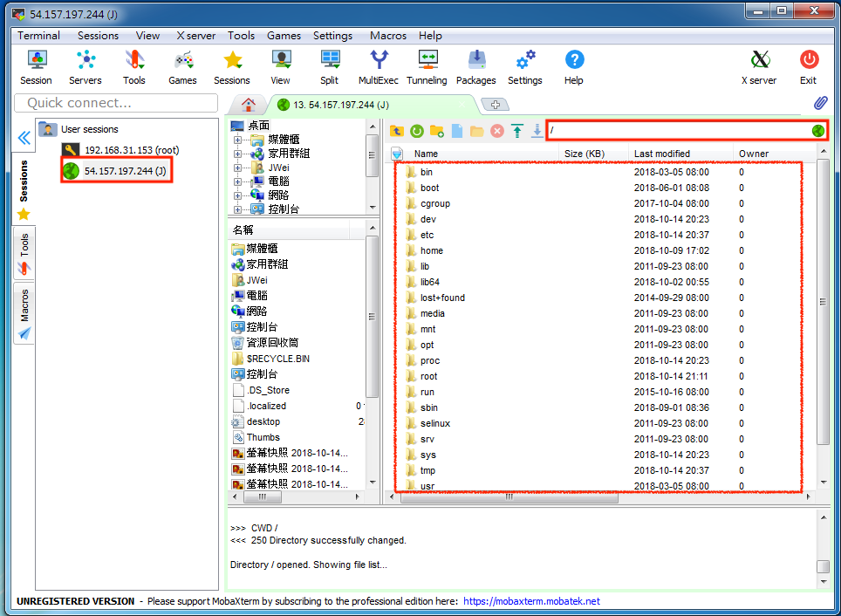Sort by the Size (KB) column header
The width and height of the screenshot is (841, 616).
585,154
